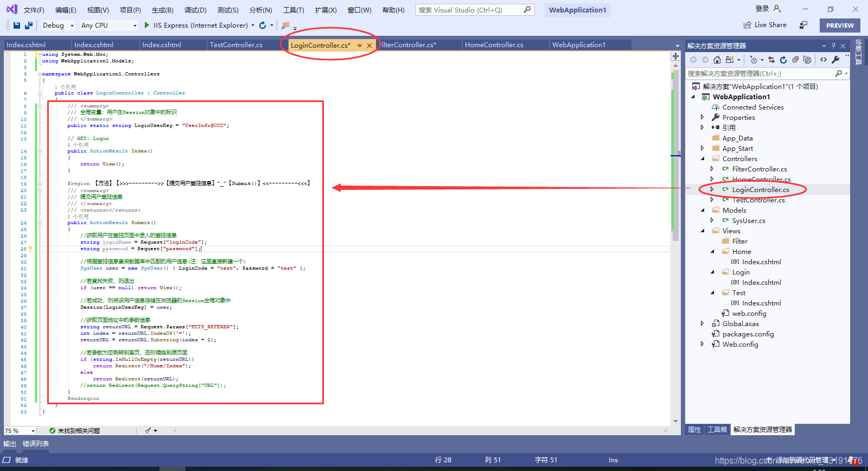The height and width of the screenshot is (471, 868).
Task: Click the account person icon beside 登录
Action: (777, 9)
